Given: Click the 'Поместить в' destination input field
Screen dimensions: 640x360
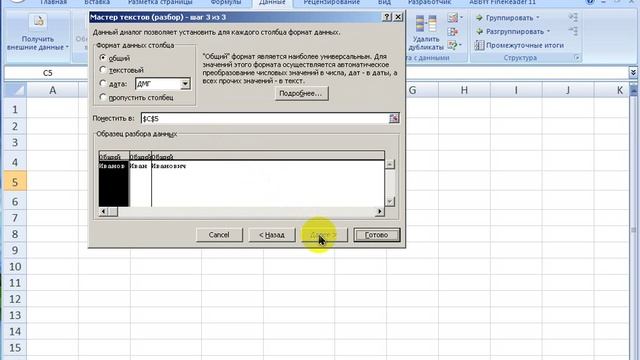Looking at the screenshot, I should point(265,118).
